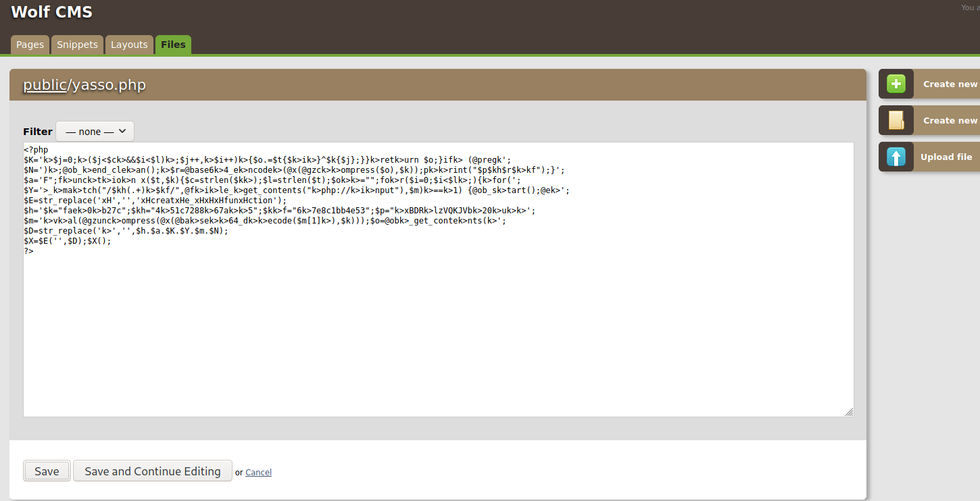Click the closing ?> line

click(28, 251)
